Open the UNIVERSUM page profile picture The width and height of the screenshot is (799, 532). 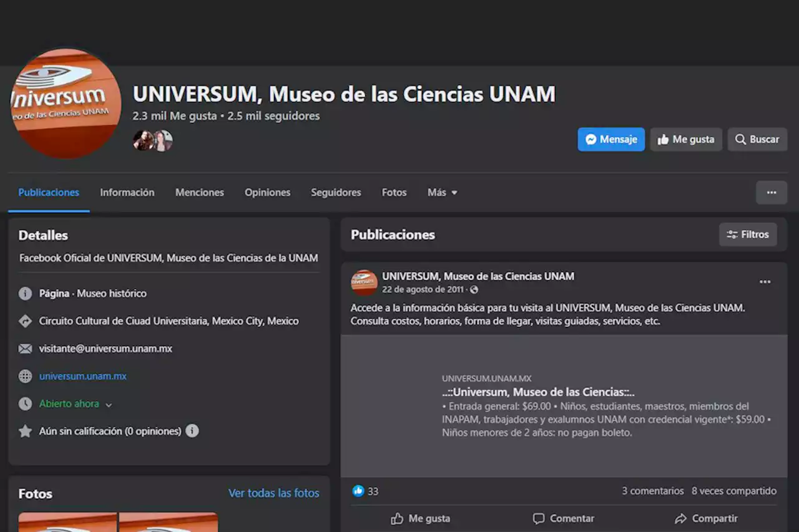point(66,103)
